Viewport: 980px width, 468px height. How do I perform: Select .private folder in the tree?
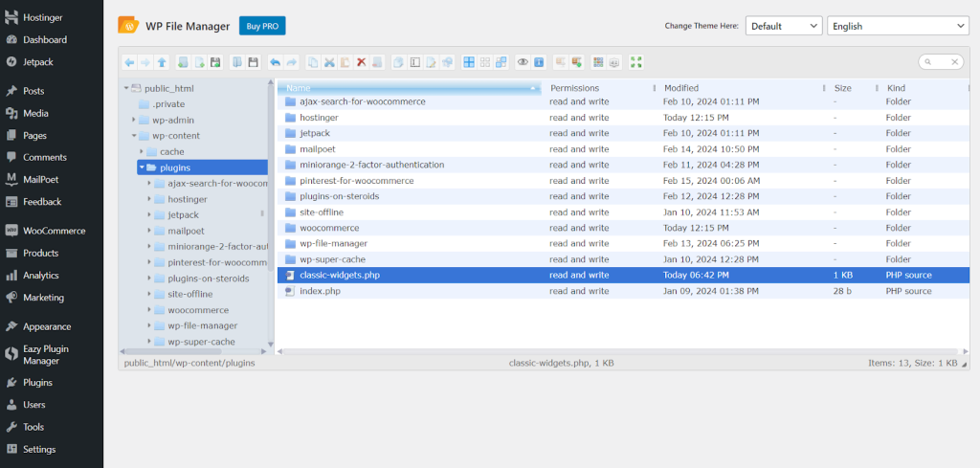(168, 104)
